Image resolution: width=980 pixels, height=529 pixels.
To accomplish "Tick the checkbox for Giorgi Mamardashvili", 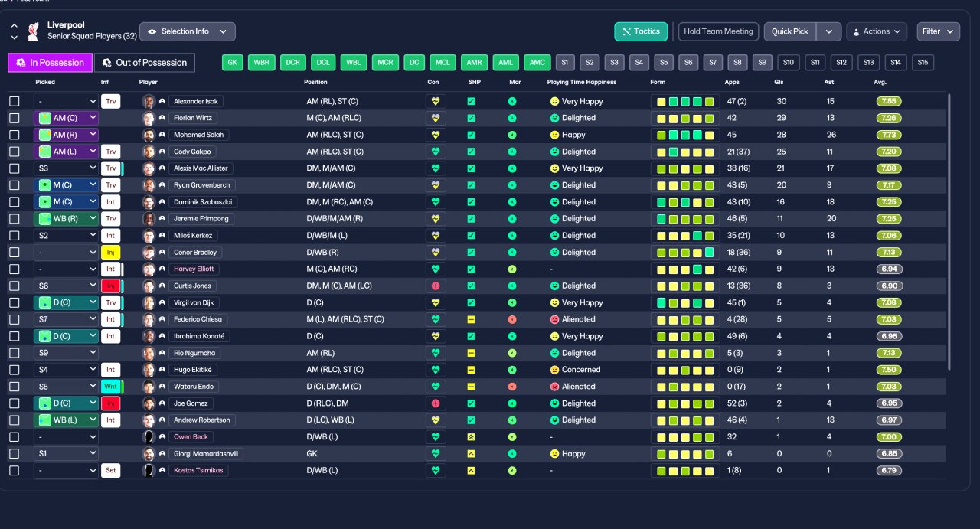I will [x=14, y=454].
